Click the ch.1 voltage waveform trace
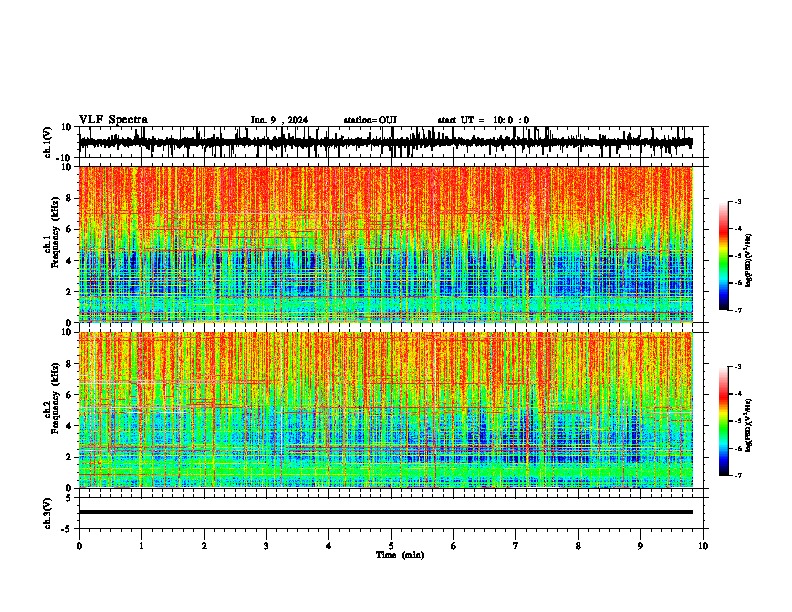Image resolution: width=792 pixels, height=612 pixels. point(385,142)
